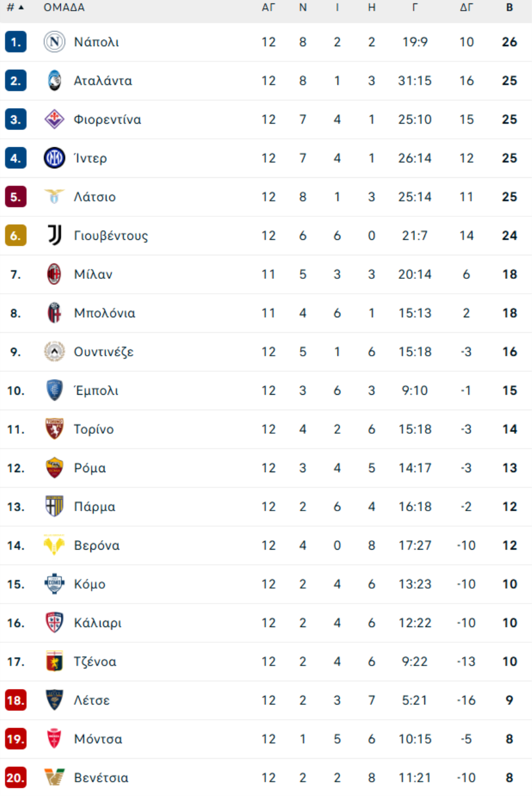Image resolution: width=532 pixels, height=796 pixels.
Task: Click the Roma wolf crest
Action: click(54, 468)
